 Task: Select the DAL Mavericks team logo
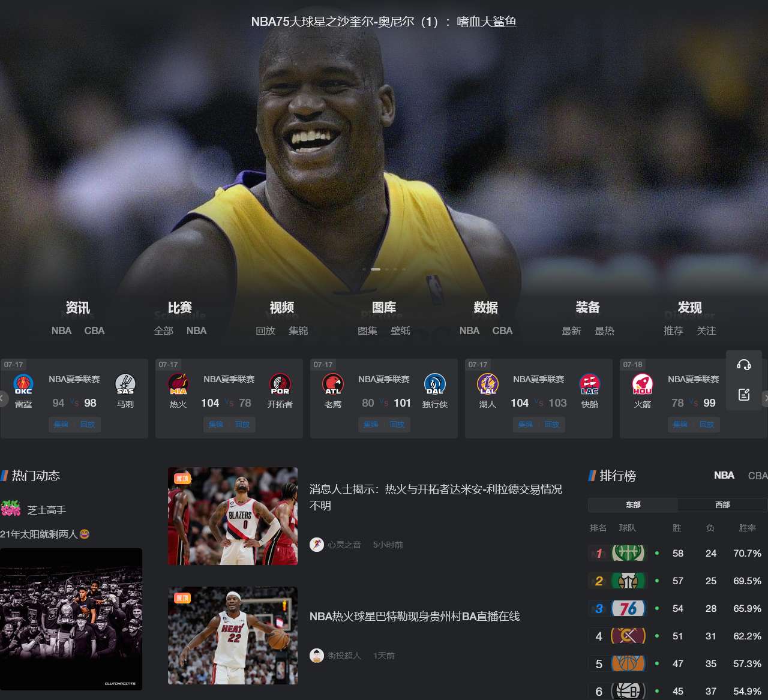(435, 384)
